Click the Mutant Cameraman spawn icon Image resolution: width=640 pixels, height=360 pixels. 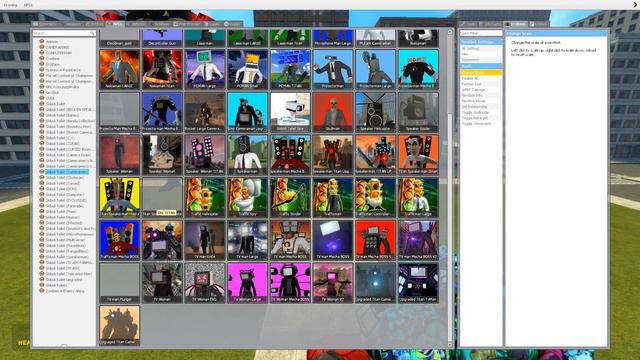pyautogui.click(x=376, y=38)
